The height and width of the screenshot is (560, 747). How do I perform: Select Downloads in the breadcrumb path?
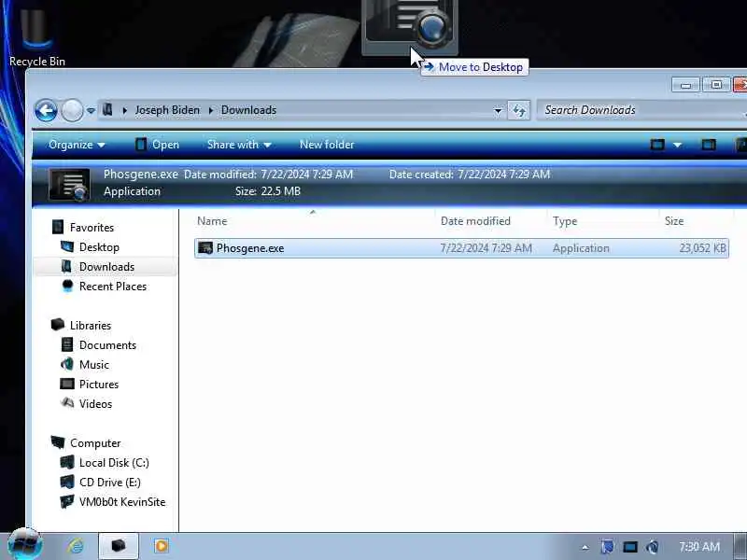[248, 110]
